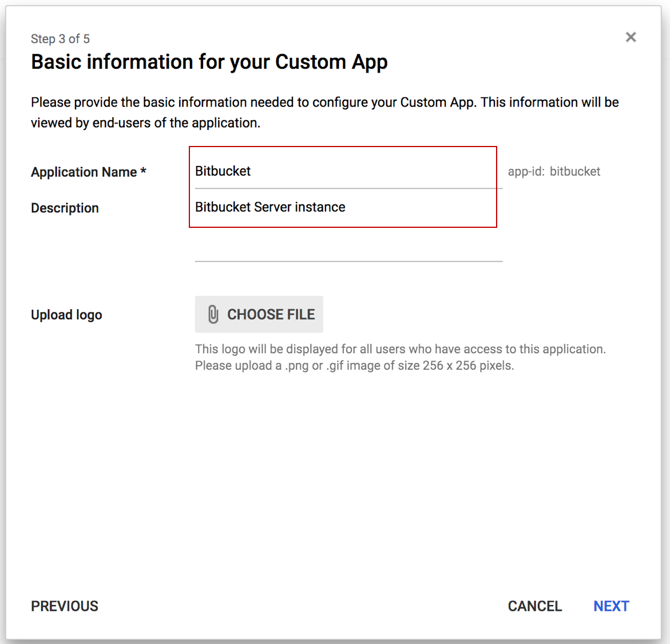
Task: Go back with the PREVIOUS button
Action: 65,606
